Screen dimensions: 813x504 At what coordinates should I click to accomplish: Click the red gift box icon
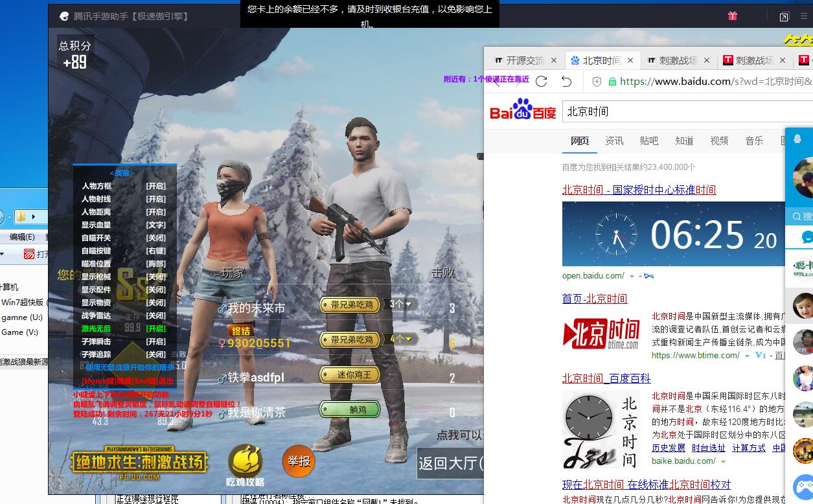[732, 16]
